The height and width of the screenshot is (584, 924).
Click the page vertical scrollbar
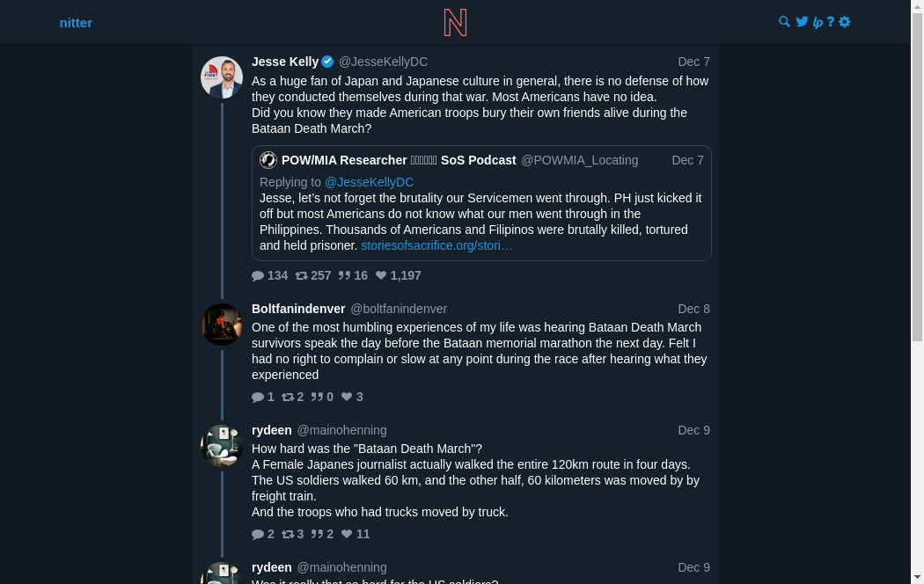click(x=917, y=176)
